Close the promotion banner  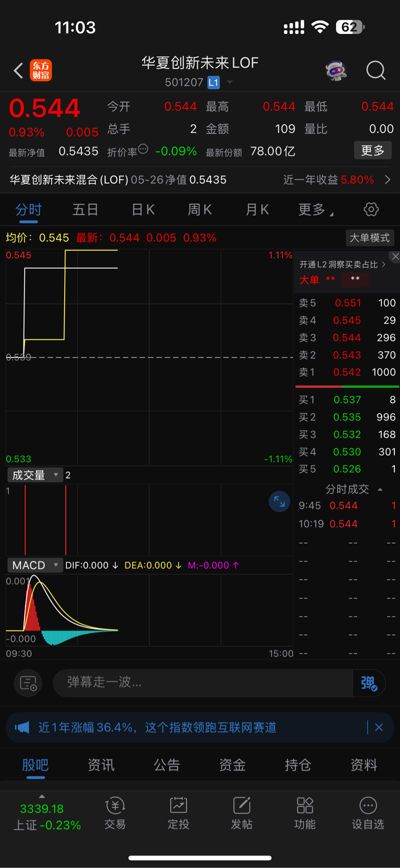(x=379, y=727)
